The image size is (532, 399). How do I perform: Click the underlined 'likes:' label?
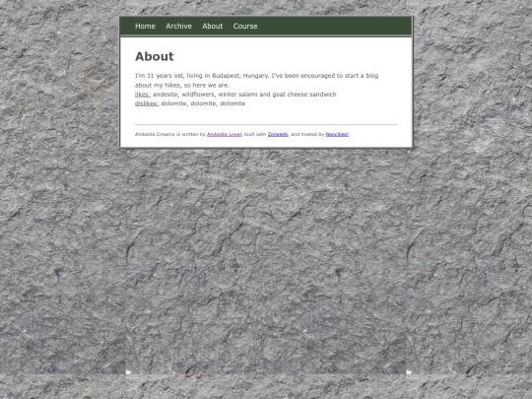pyautogui.click(x=143, y=95)
